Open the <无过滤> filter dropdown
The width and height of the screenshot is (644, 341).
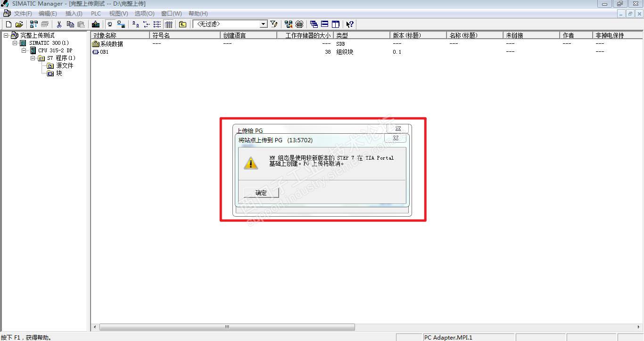pyautogui.click(x=264, y=24)
